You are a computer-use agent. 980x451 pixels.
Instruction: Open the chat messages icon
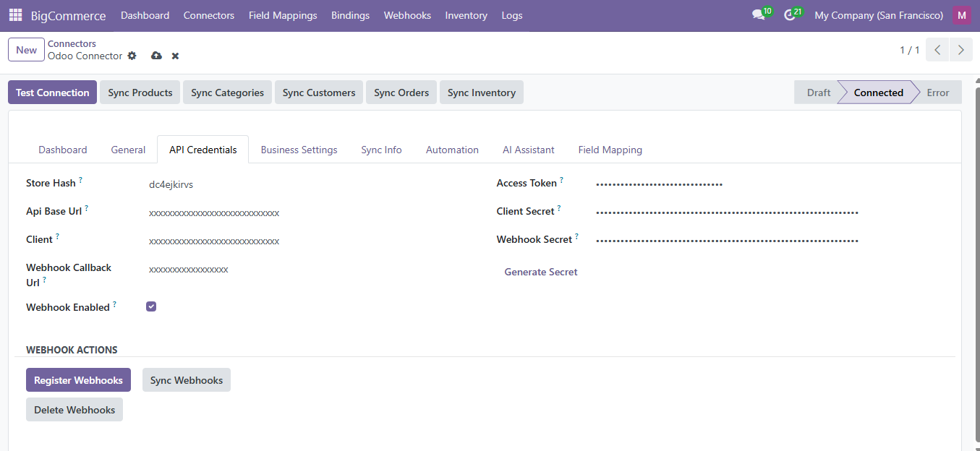click(x=758, y=15)
